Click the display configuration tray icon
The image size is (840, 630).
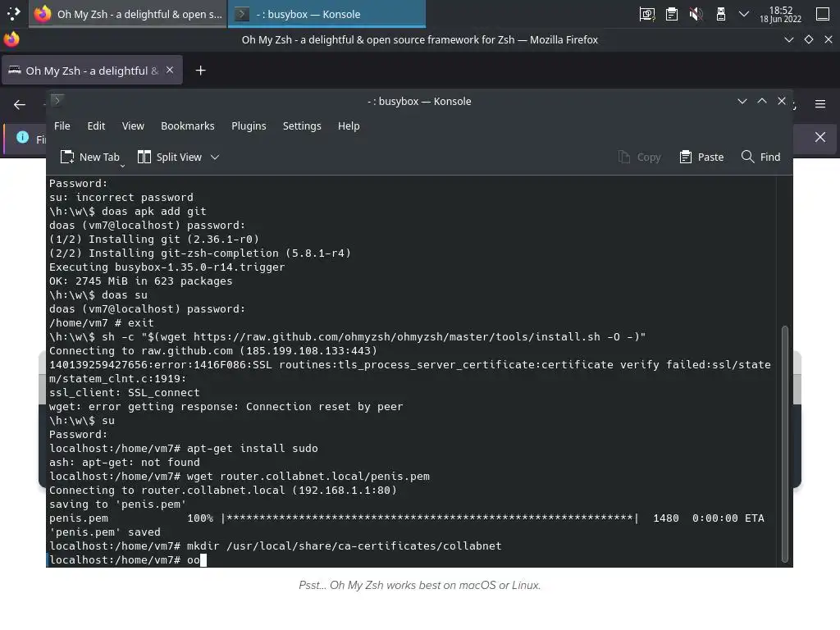647,14
